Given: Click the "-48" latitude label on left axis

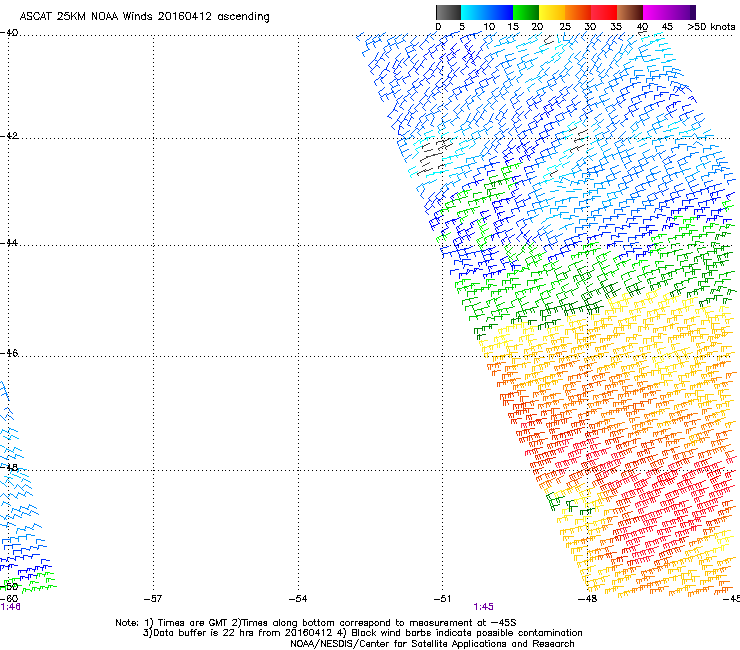Looking at the screenshot, I should coord(9,467).
